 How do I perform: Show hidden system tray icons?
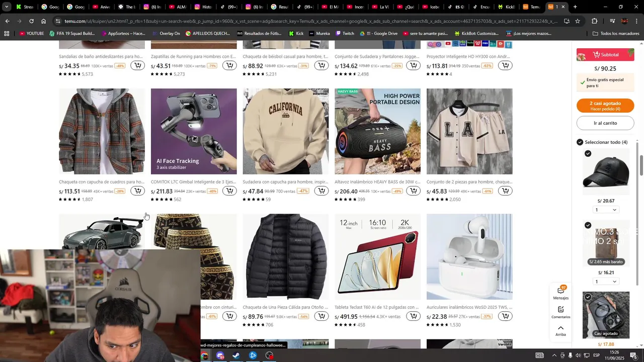click(554, 355)
